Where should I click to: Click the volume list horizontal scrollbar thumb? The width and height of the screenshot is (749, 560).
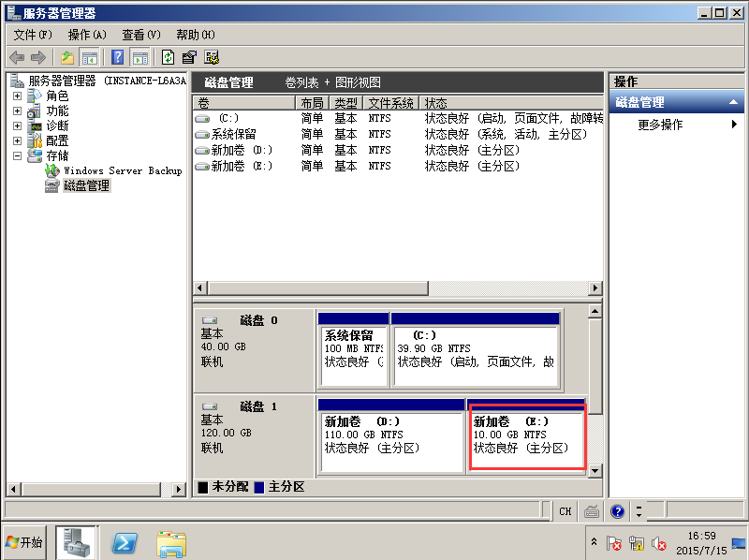click(x=318, y=288)
